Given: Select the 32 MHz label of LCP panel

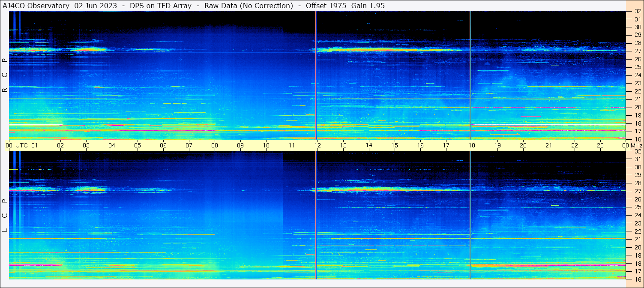Looking at the screenshot, I should pyautogui.click(x=638, y=151).
